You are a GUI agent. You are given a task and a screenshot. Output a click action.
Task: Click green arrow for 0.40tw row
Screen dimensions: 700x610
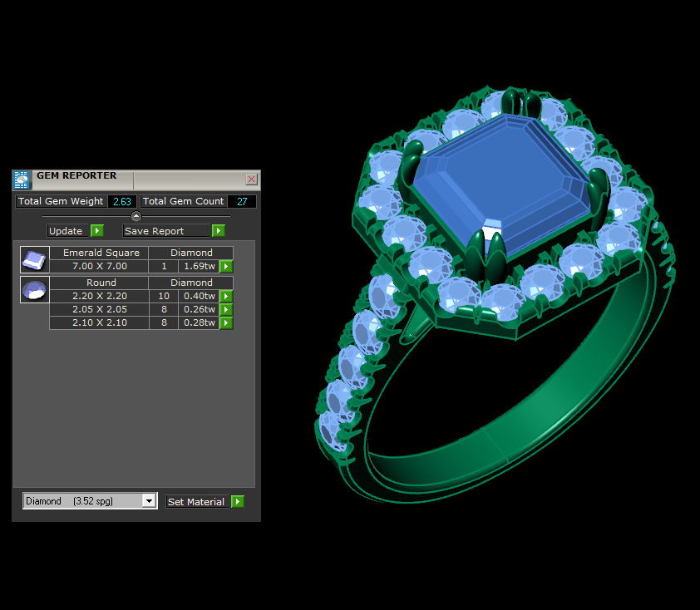click(x=226, y=297)
